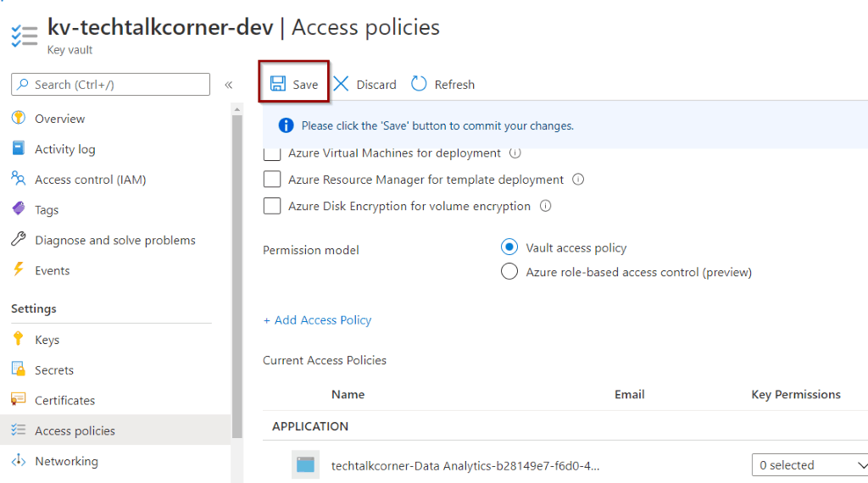The width and height of the screenshot is (868, 483).
Task: Click the Discard X icon
Action: [x=341, y=84]
